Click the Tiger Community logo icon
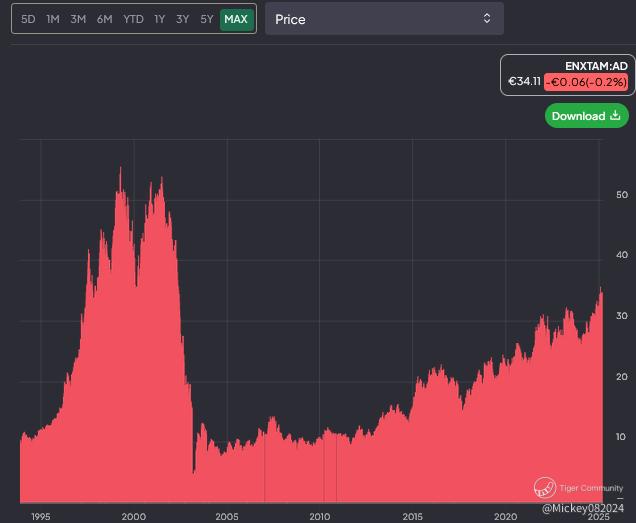This screenshot has width=636, height=523. [544, 487]
